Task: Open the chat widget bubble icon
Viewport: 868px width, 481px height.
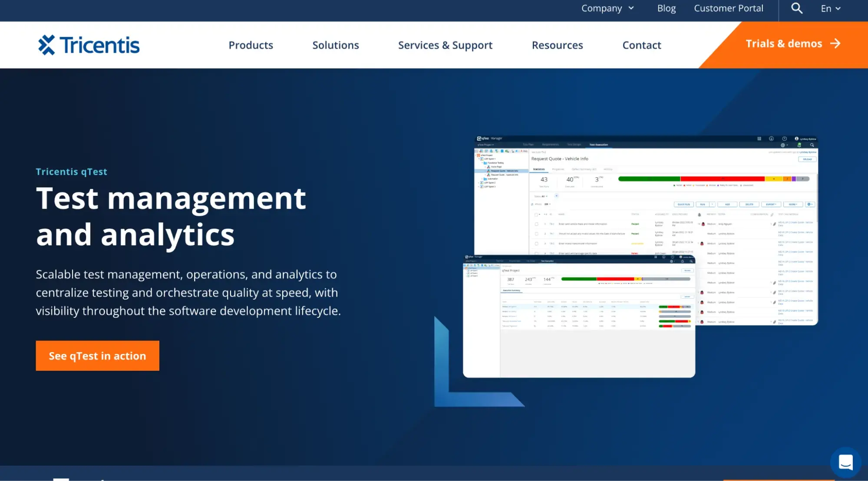Action: [x=845, y=462]
